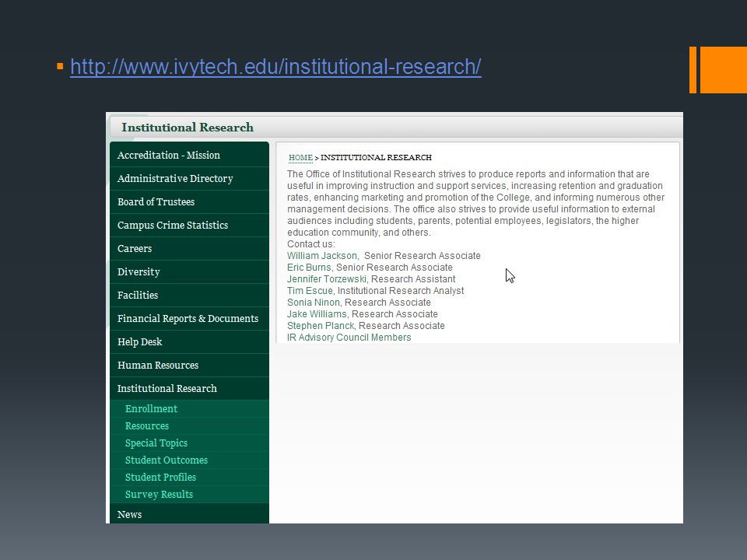Open the Diversity menu item

pos(189,272)
